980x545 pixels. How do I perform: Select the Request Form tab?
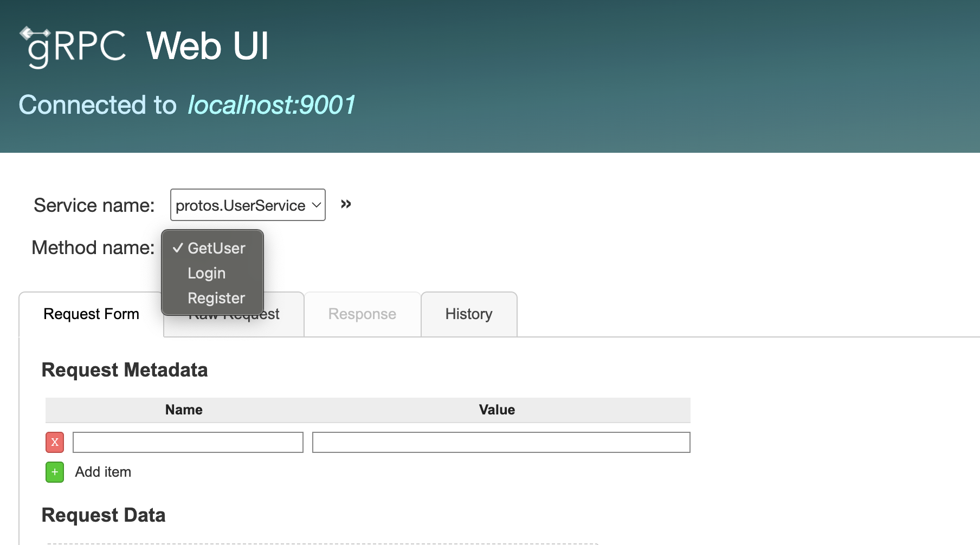(x=91, y=314)
